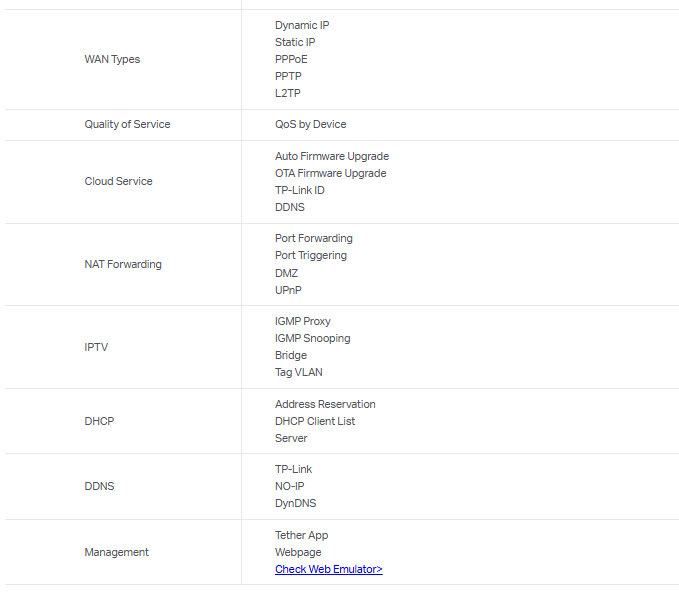The width and height of the screenshot is (679, 592).
Task: Click the TP-Link ID entry
Action: point(299,190)
